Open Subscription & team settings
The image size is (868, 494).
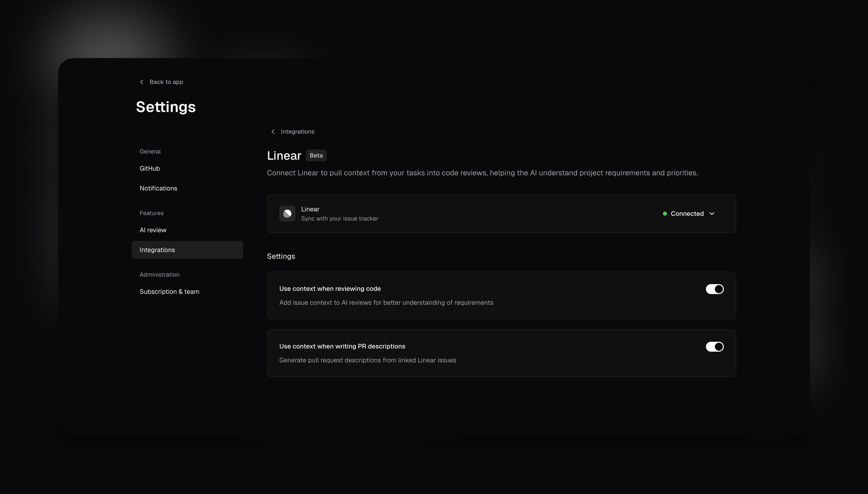click(x=169, y=291)
